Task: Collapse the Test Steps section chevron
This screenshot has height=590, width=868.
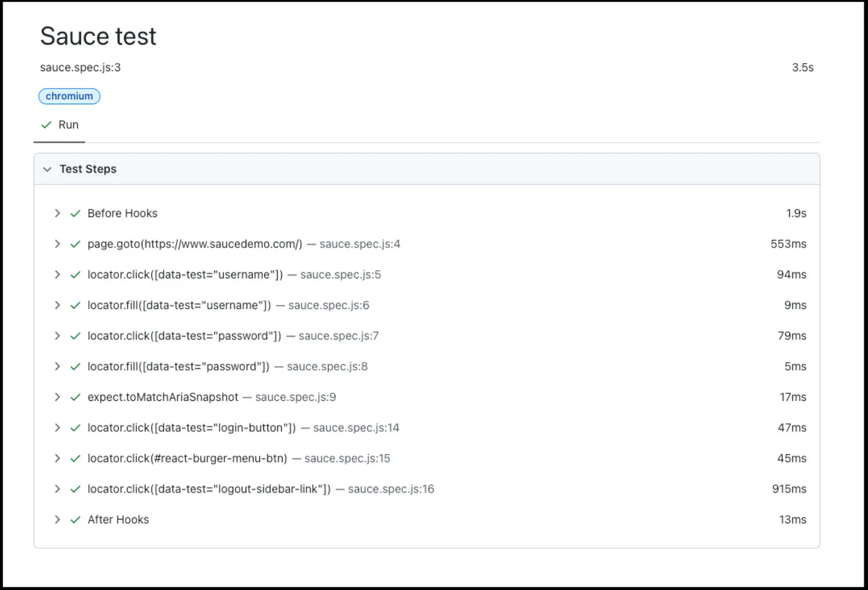Action: [47, 169]
